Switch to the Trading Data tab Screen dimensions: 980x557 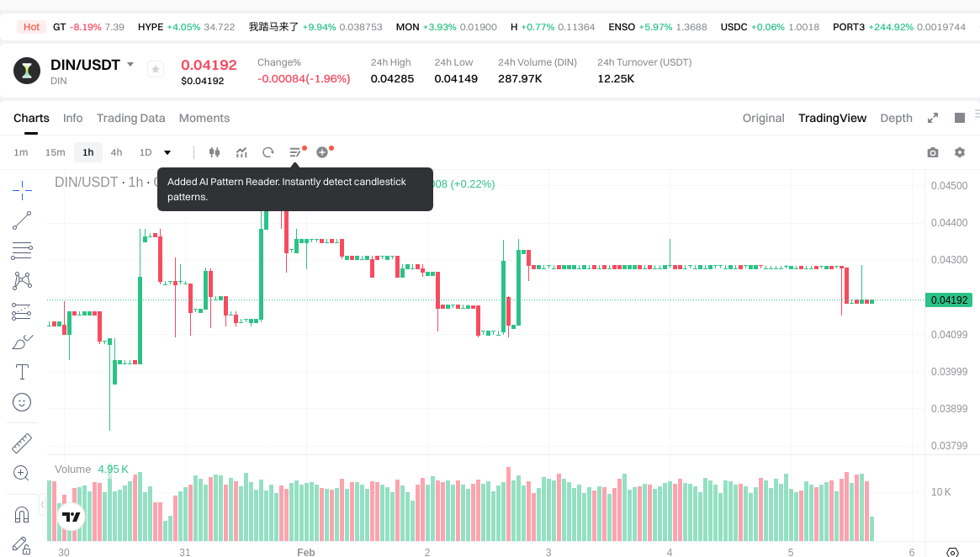click(x=130, y=118)
